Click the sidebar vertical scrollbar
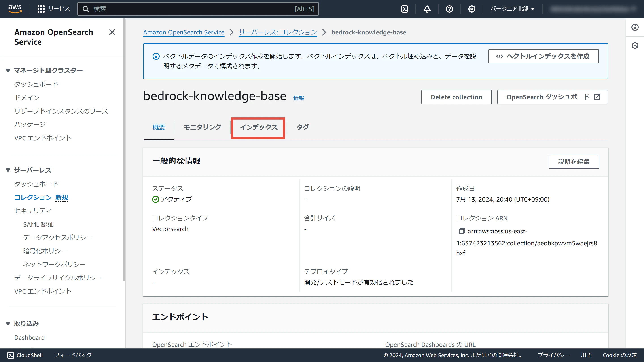 [x=124, y=150]
